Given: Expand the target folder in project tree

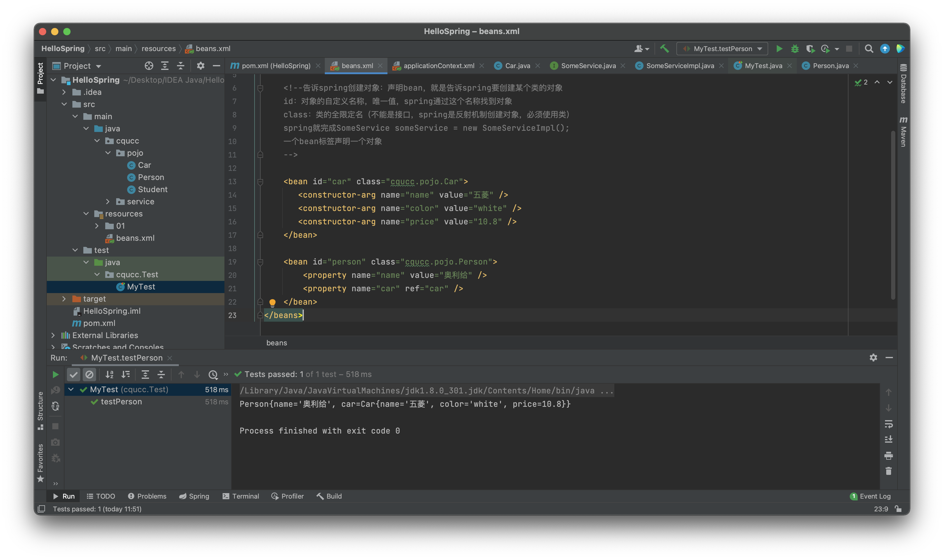Looking at the screenshot, I should pyautogui.click(x=64, y=299).
